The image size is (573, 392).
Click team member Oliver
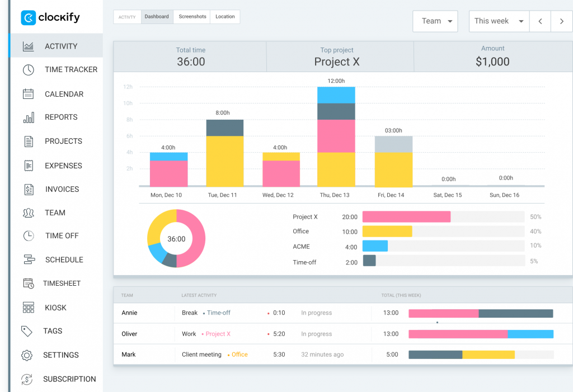[x=129, y=334]
